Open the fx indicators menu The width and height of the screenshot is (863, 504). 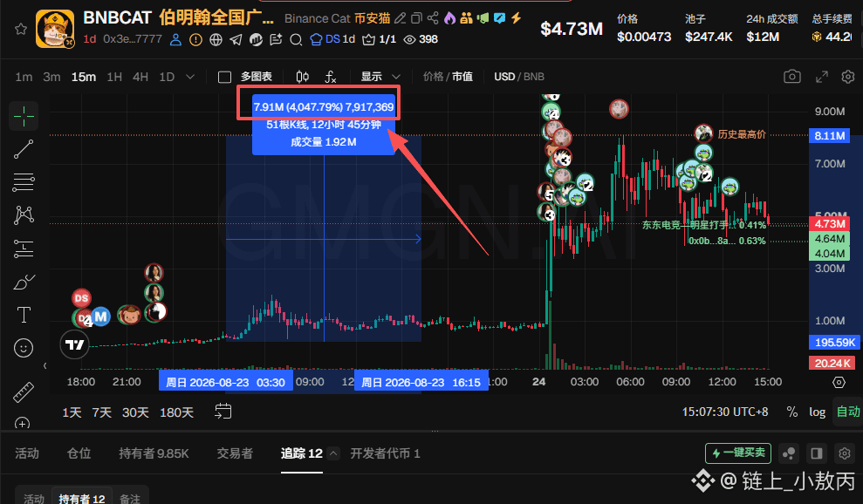point(330,77)
